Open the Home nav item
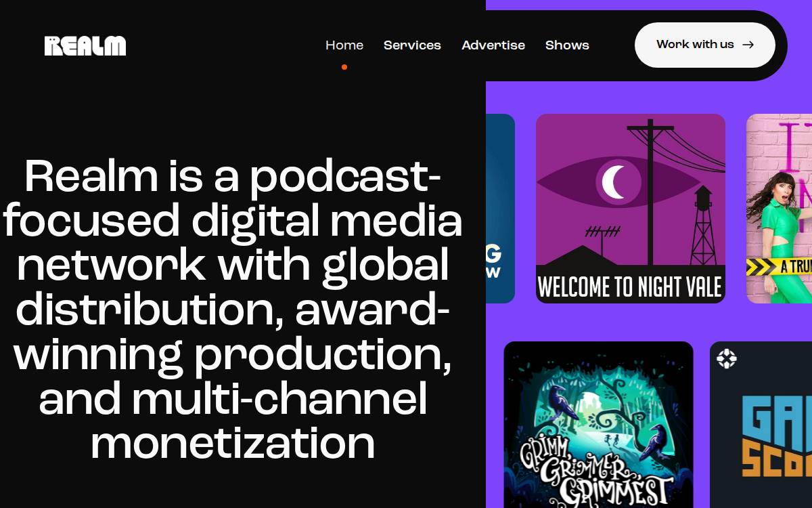 (344, 45)
